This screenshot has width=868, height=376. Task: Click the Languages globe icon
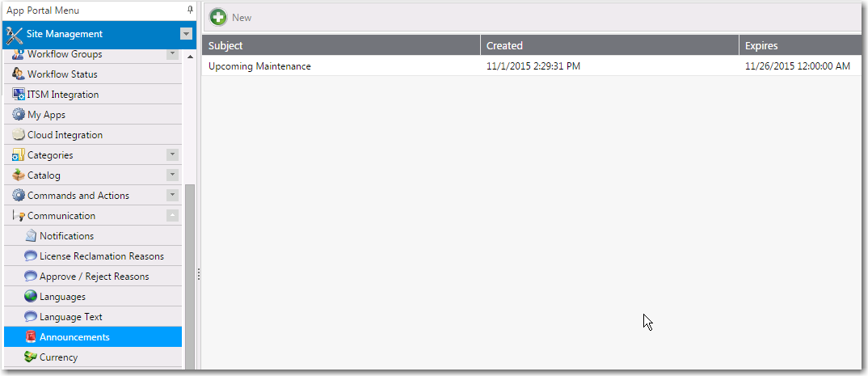(x=31, y=297)
